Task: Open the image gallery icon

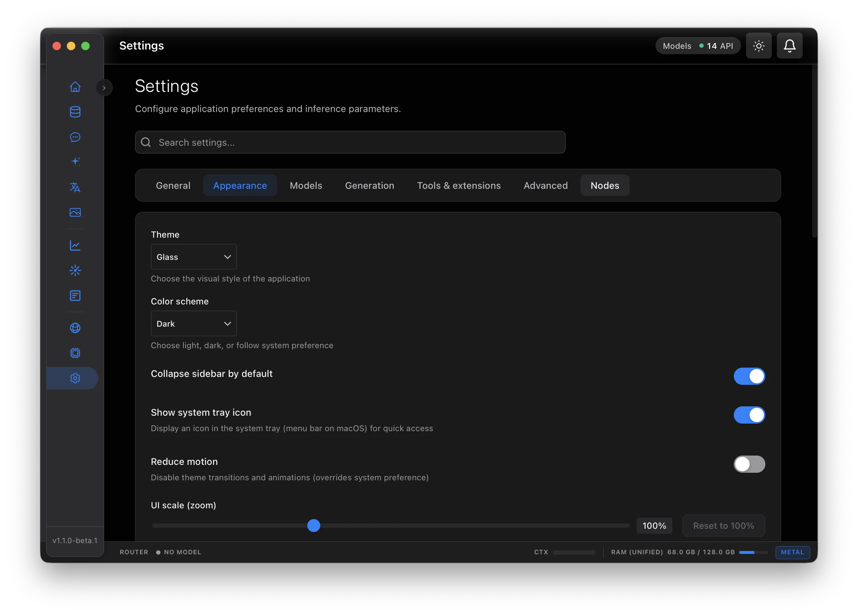Action: click(75, 212)
